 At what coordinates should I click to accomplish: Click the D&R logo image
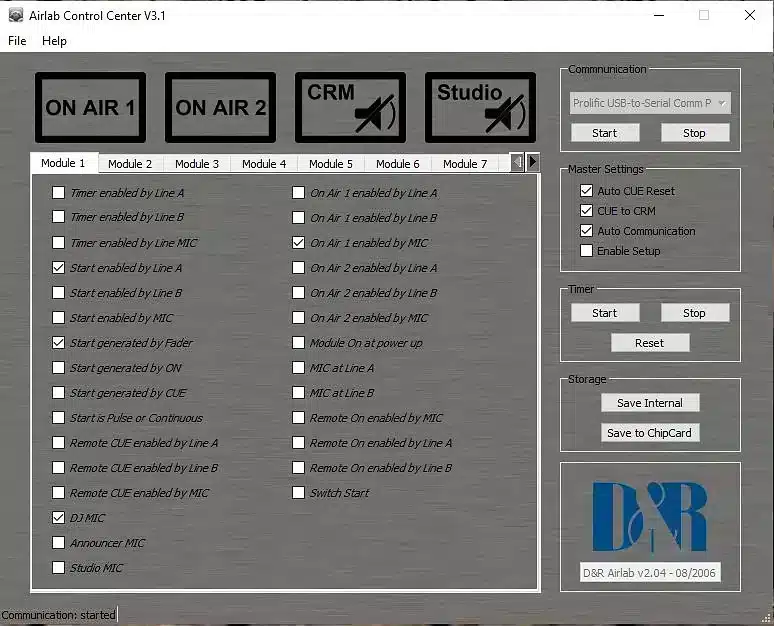[650, 516]
